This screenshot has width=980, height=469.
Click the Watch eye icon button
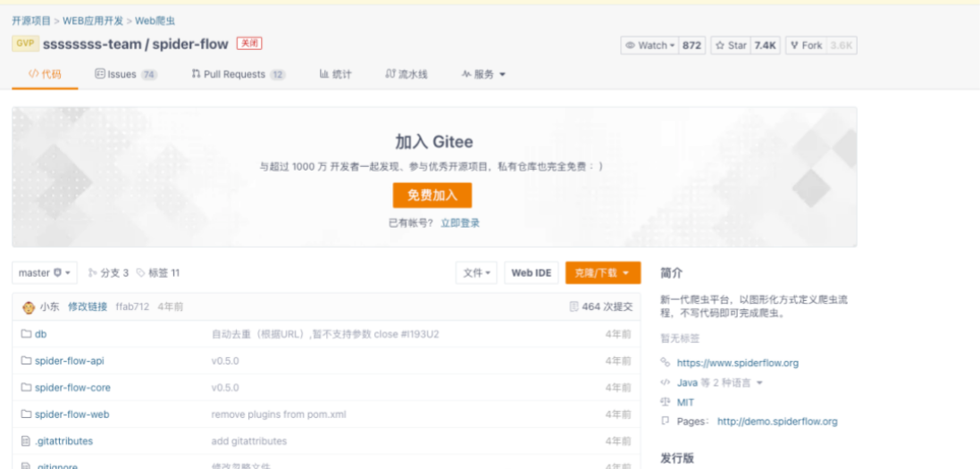631,46
